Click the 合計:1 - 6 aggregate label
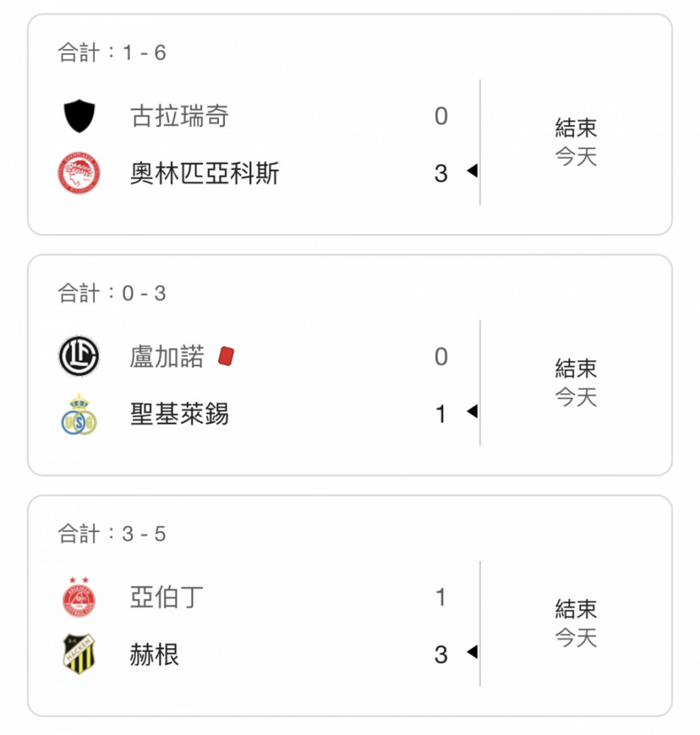 112,52
